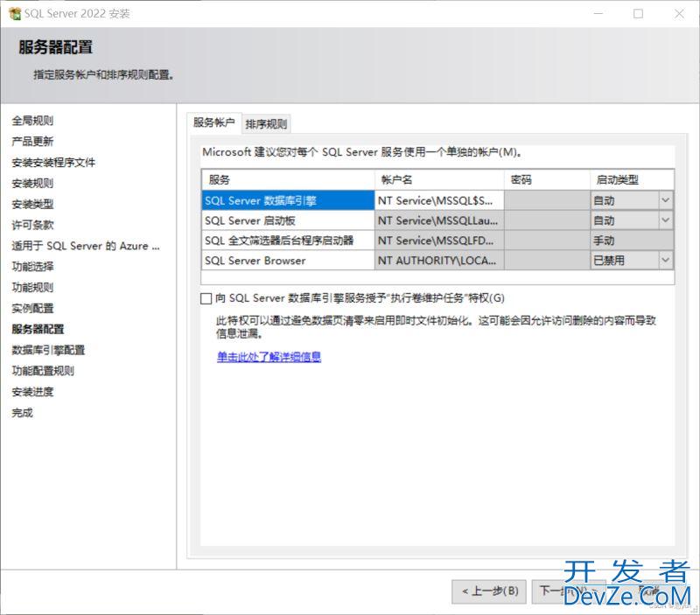Open startup type dropdown for SQL Server Browser

click(x=666, y=260)
